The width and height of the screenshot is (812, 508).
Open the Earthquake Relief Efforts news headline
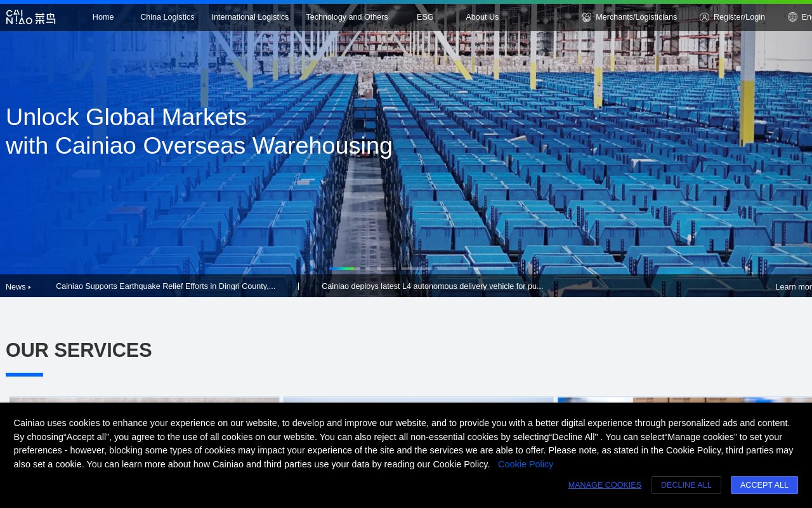166,286
